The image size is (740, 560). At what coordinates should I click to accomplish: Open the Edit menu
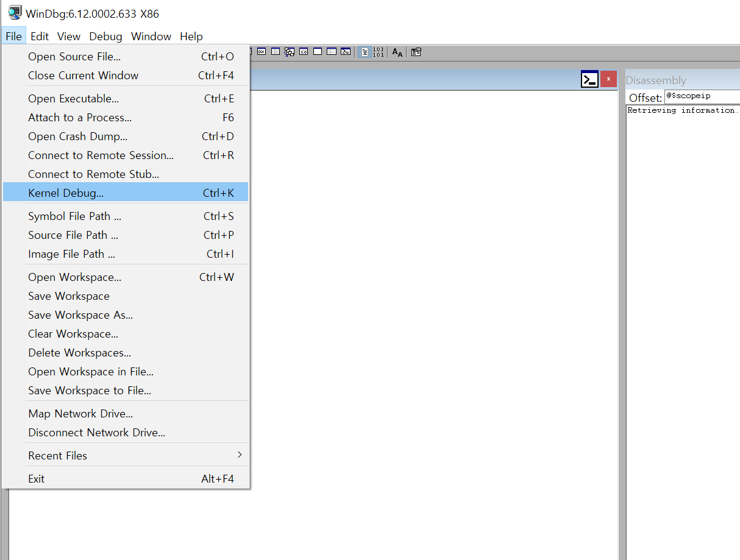click(40, 36)
